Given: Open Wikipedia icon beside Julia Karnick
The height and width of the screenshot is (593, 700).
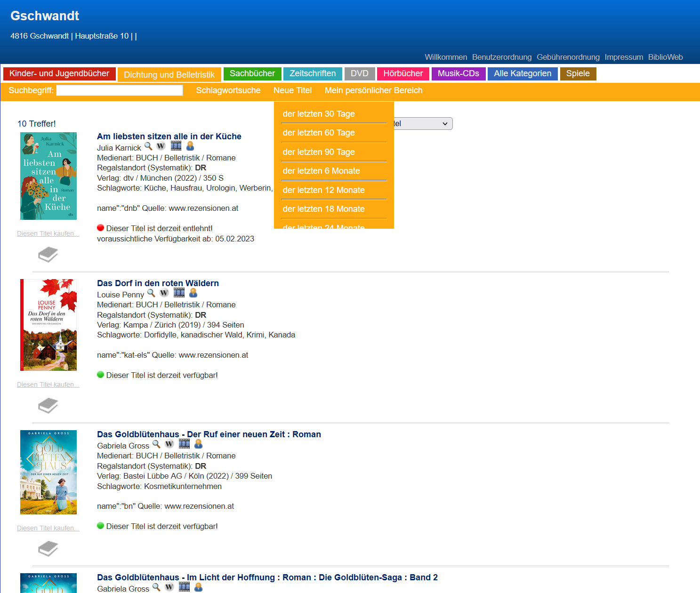Looking at the screenshot, I should [x=161, y=146].
